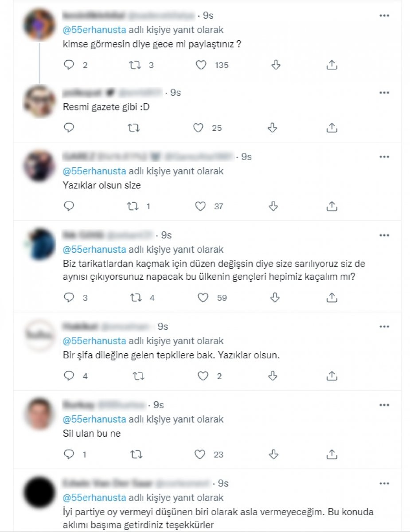Viewport: 410px width, 532px height.
Task: Share the 'Sil ulan bu ne' tweet
Action: [332, 454]
